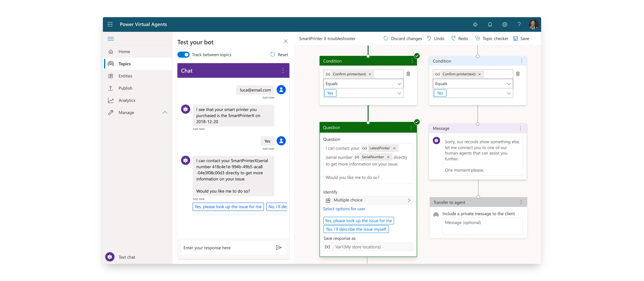This screenshot has width=644, height=281.
Task: Click Undo in toolbar
Action: [x=436, y=39]
